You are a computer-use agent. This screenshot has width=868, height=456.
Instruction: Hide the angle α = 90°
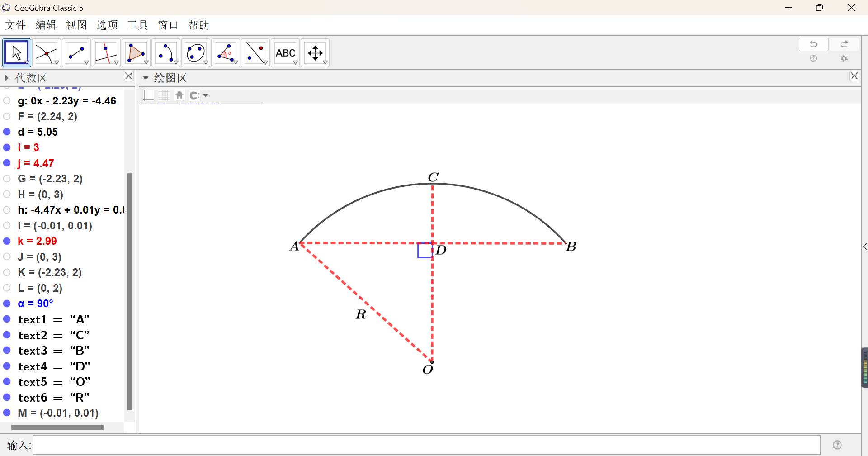(7, 304)
